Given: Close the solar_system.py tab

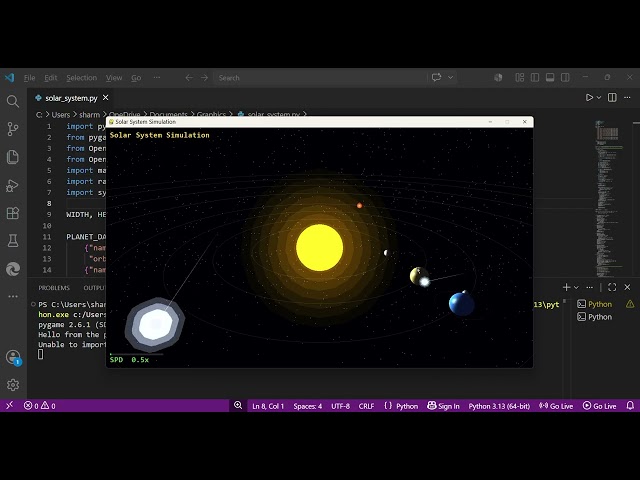Looking at the screenshot, I should [106, 98].
